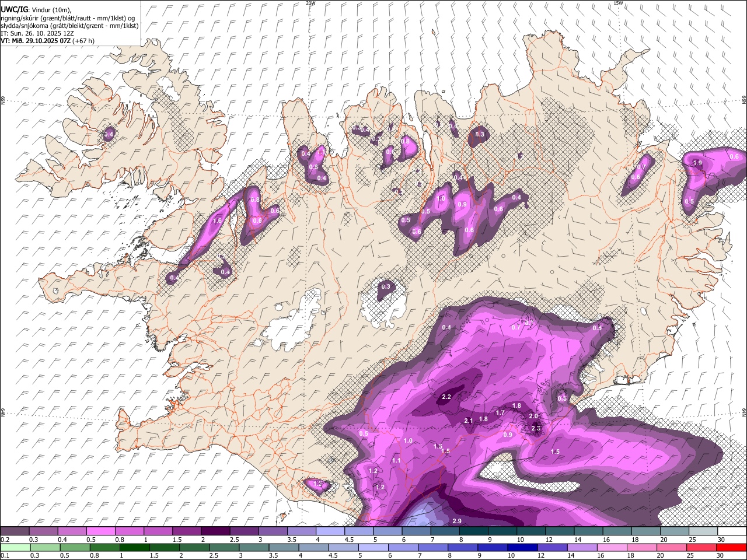The image size is (747, 560).
Task: Click the '0.1' label in the lower legend
Action: 4,555
